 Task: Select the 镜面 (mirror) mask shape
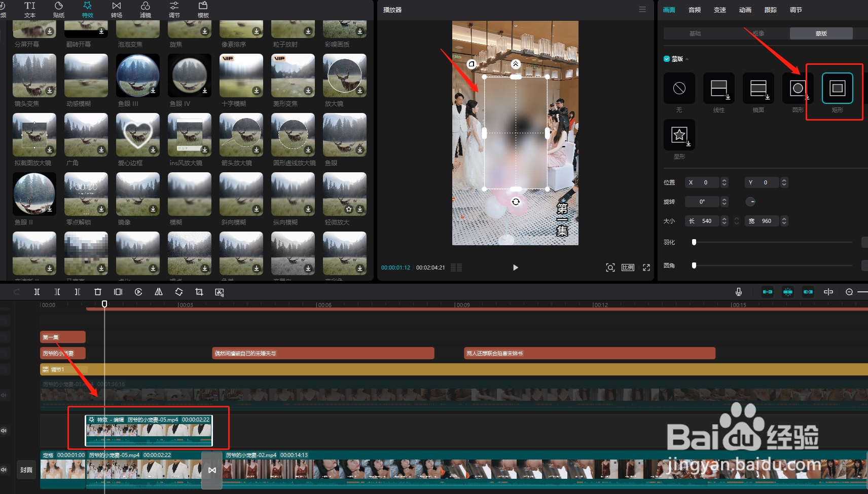[758, 88]
